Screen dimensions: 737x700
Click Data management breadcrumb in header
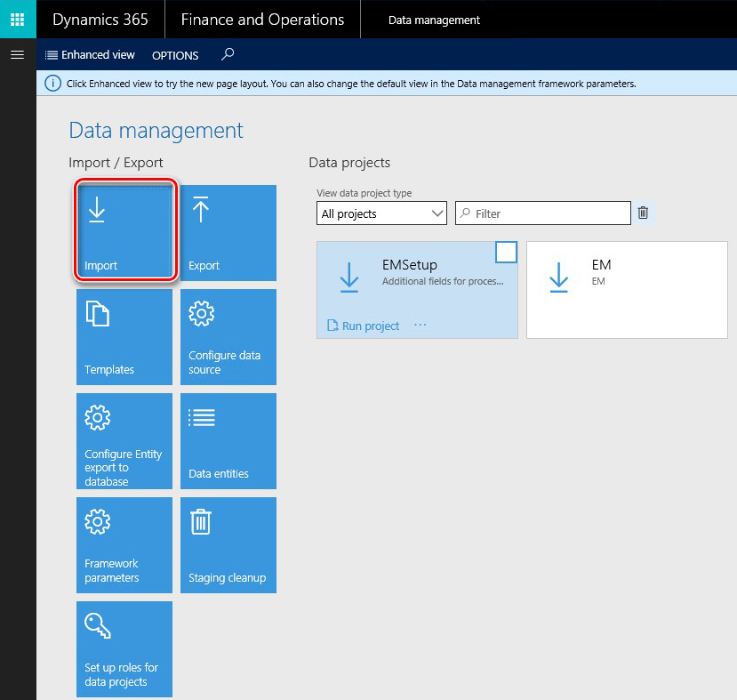click(434, 20)
